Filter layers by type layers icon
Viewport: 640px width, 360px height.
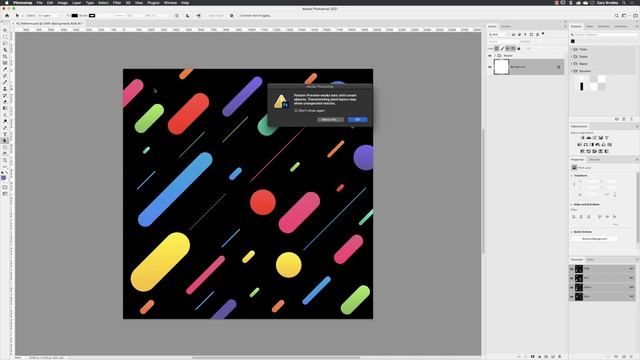tap(525, 35)
